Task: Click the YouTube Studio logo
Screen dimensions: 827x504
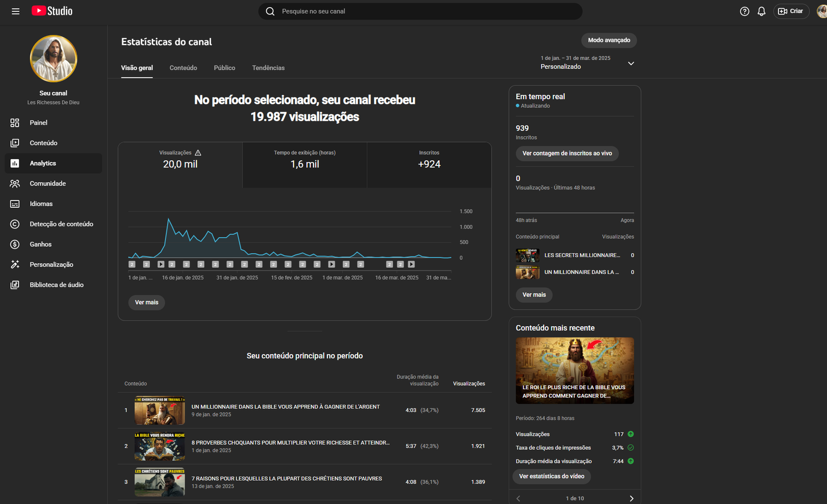Action: click(52, 11)
